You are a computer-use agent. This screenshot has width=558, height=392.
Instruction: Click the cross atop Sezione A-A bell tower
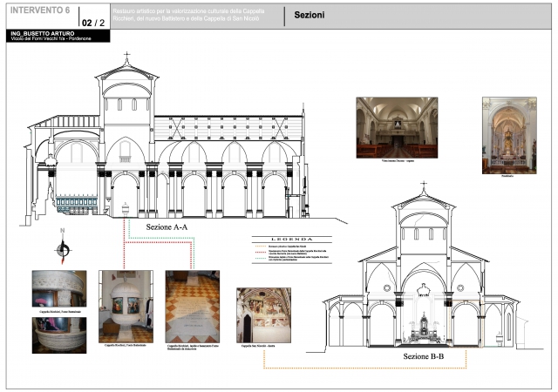pos(126,57)
